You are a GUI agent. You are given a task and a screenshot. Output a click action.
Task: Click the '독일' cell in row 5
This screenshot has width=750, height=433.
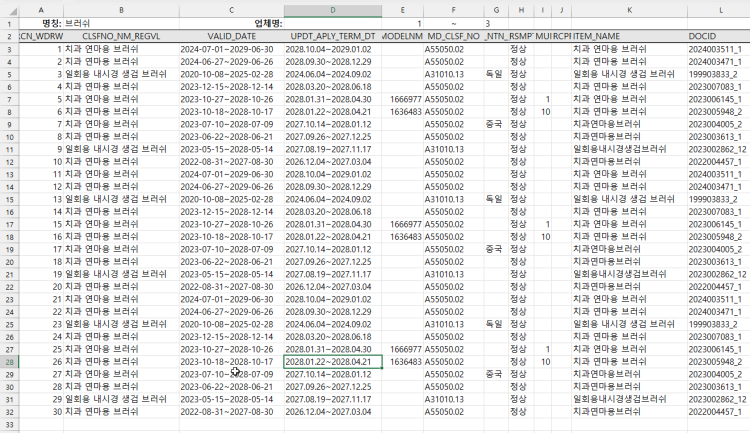coord(494,74)
